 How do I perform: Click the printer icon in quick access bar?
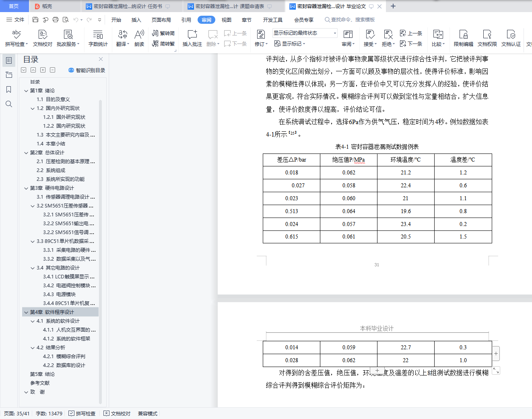point(56,20)
